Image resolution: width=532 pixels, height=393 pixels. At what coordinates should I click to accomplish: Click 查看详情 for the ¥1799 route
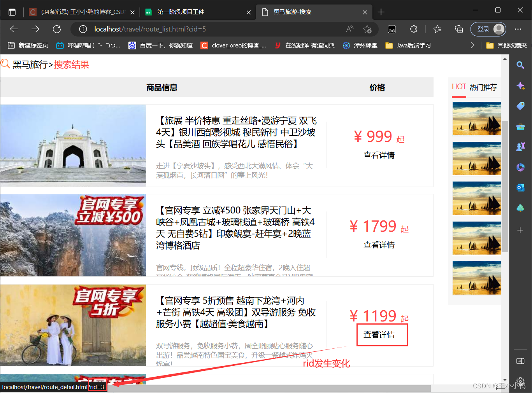coord(379,245)
